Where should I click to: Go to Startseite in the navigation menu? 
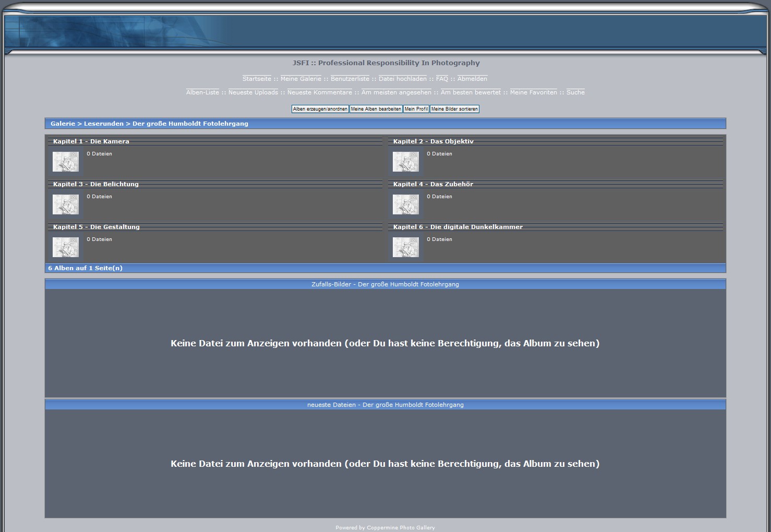point(257,79)
